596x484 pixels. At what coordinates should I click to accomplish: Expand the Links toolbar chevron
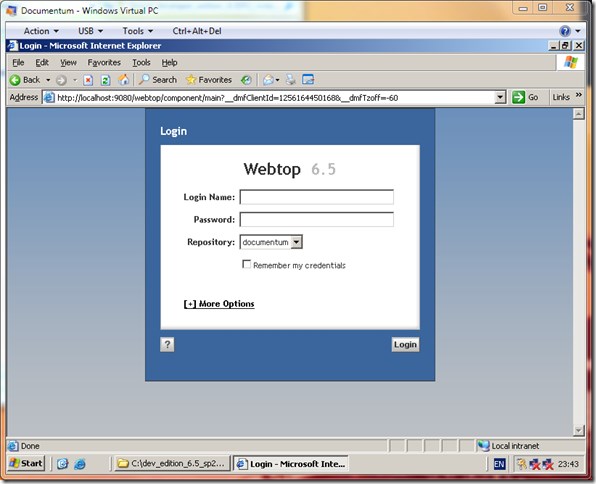tap(579, 95)
